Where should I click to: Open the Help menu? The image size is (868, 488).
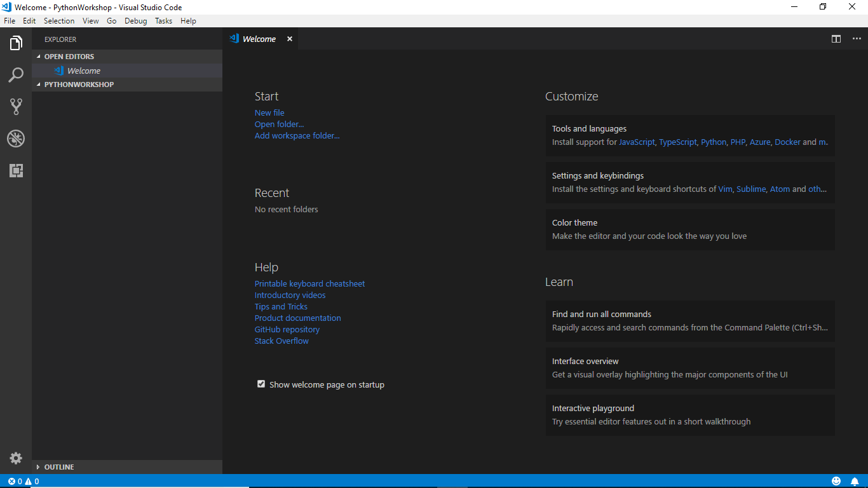(188, 21)
